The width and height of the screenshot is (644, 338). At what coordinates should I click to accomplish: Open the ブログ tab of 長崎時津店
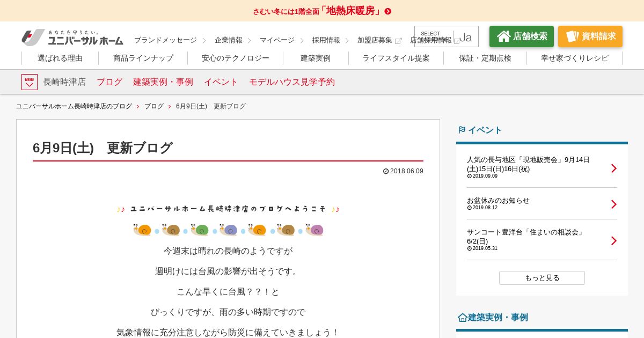109,82
